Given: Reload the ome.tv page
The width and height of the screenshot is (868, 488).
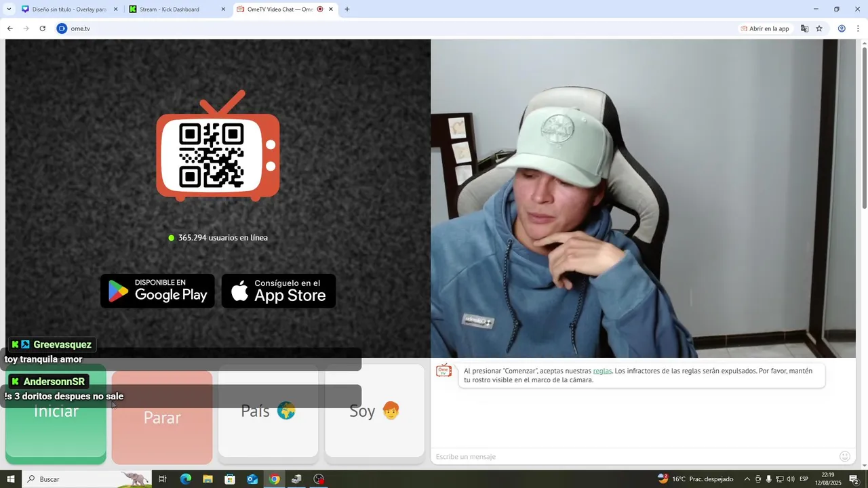Looking at the screenshot, I should [42, 28].
